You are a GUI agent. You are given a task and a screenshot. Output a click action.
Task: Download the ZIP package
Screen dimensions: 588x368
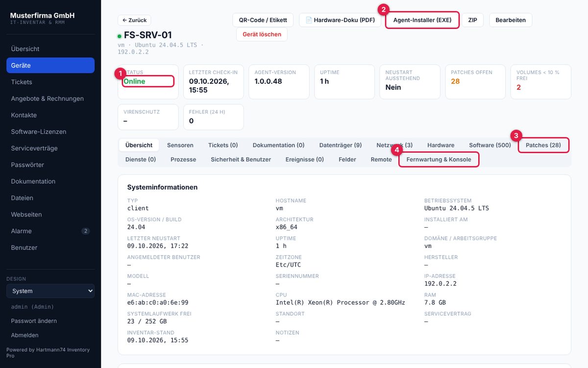click(472, 20)
